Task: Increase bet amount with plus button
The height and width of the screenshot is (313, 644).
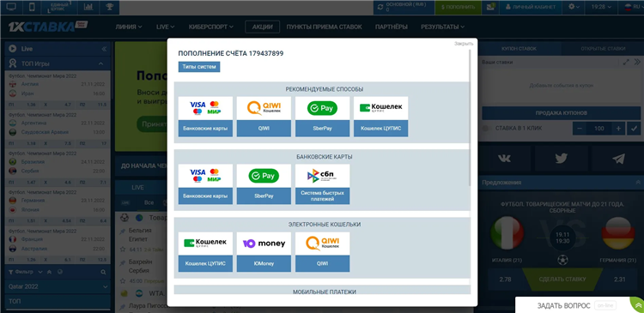Action: click(618, 129)
